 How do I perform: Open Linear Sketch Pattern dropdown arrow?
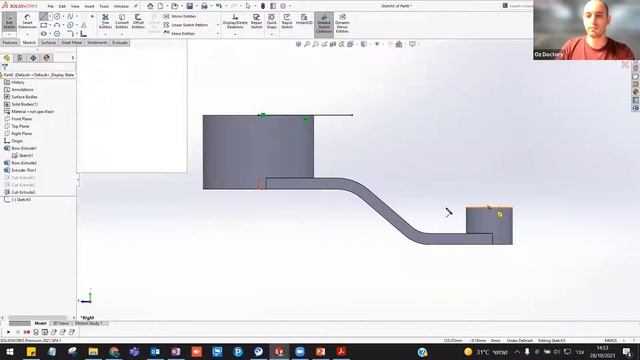point(217,25)
